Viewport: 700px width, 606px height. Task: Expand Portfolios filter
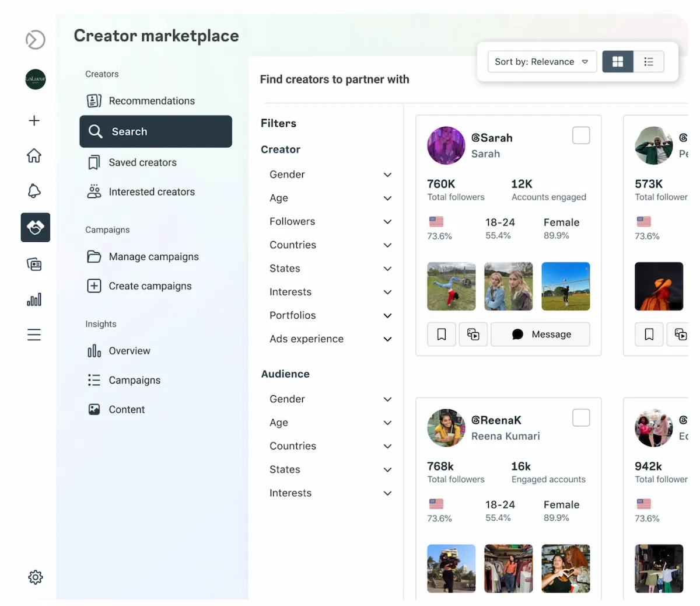coord(330,315)
